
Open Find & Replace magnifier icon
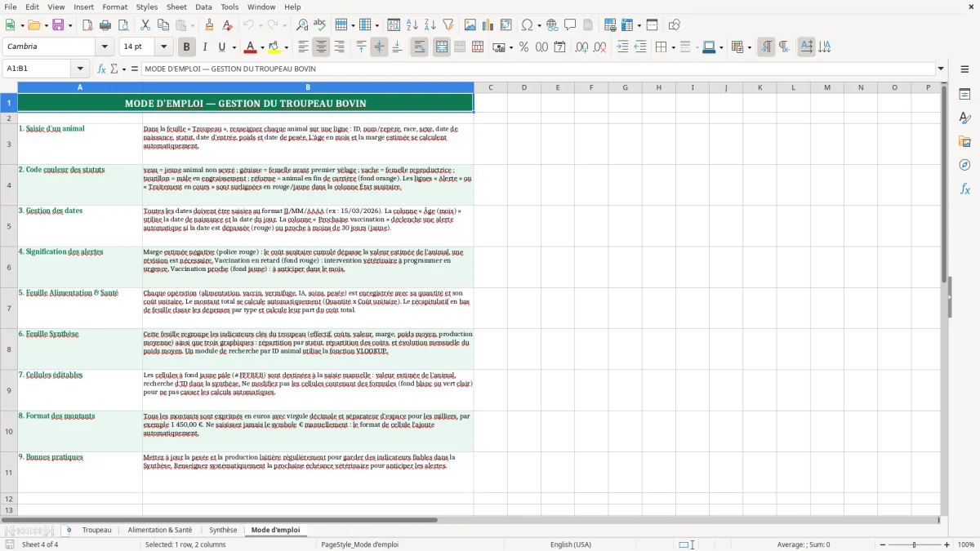pyautogui.click(x=302, y=25)
